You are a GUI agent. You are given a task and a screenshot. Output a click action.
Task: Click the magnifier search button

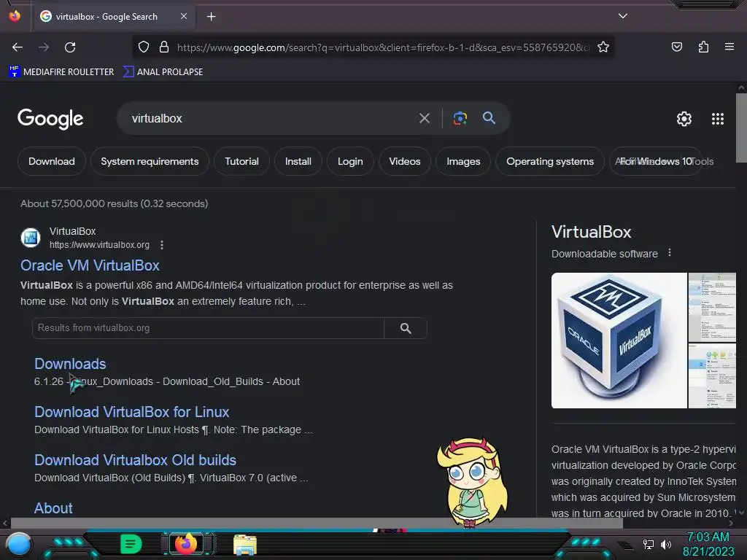pos(489,117)
